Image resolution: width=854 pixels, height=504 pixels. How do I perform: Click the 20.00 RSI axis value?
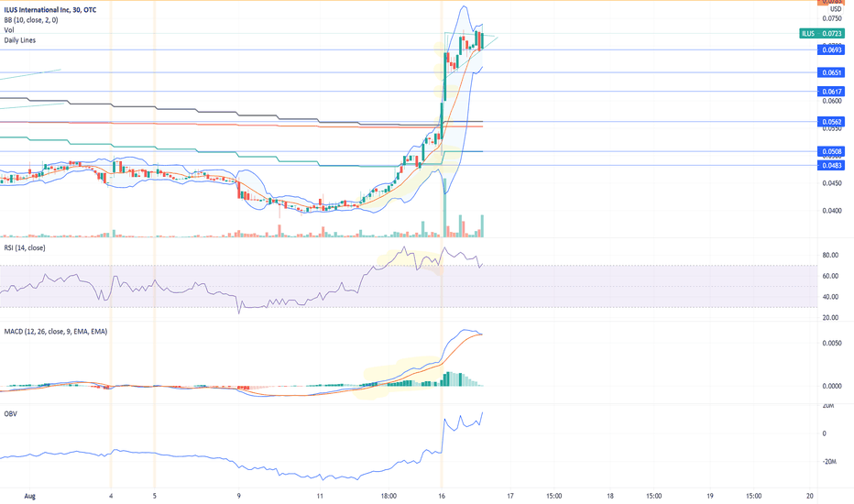tap(830, 318)
